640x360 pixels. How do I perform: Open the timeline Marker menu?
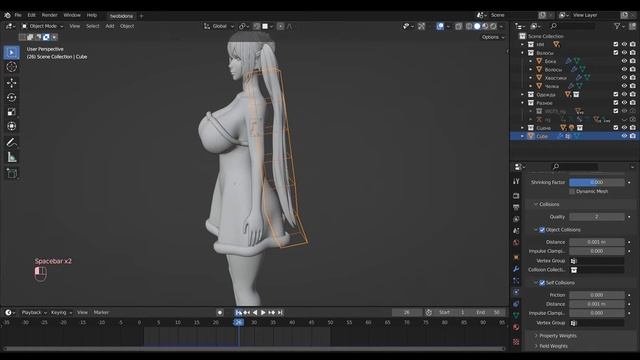coord(101,313)
